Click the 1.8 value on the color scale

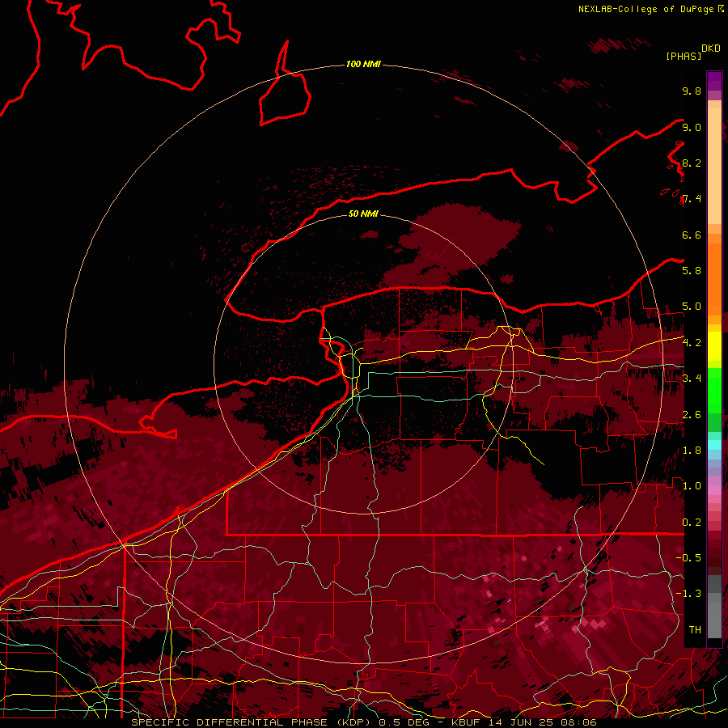tap(692, 451)
